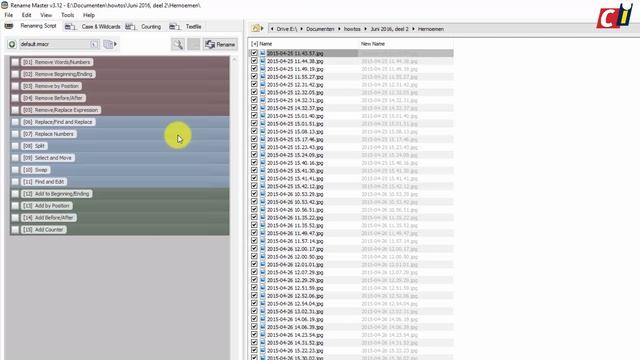Click image icon of 2015-04-25 15.08.13.jpg
The height and width of the screenshot is (360, 640).
(x=262, y=131)
